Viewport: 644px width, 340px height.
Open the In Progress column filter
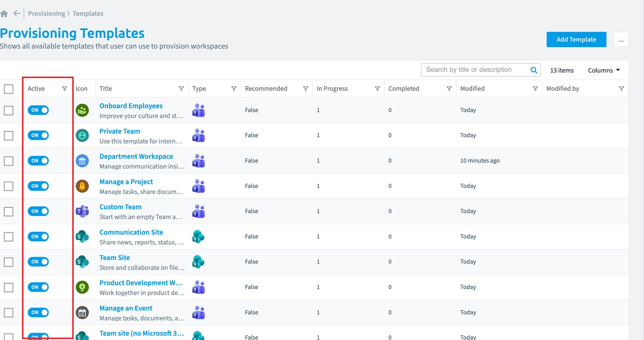pyautogui.click(x=377, y=89)
